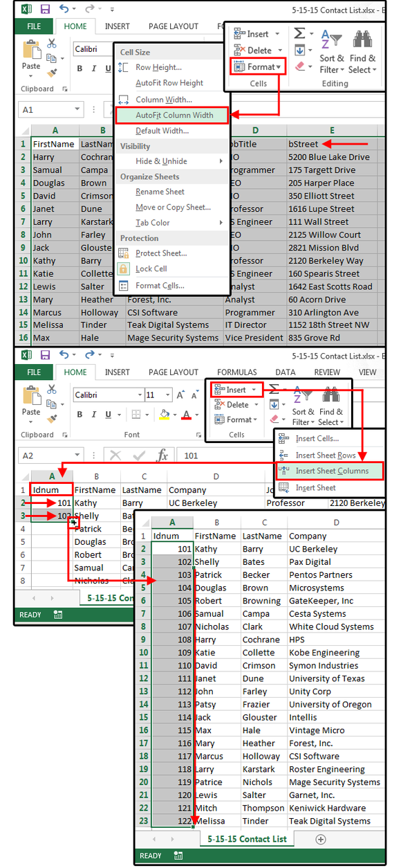Click the Save icon in the top Excel window

click(46, 9)
